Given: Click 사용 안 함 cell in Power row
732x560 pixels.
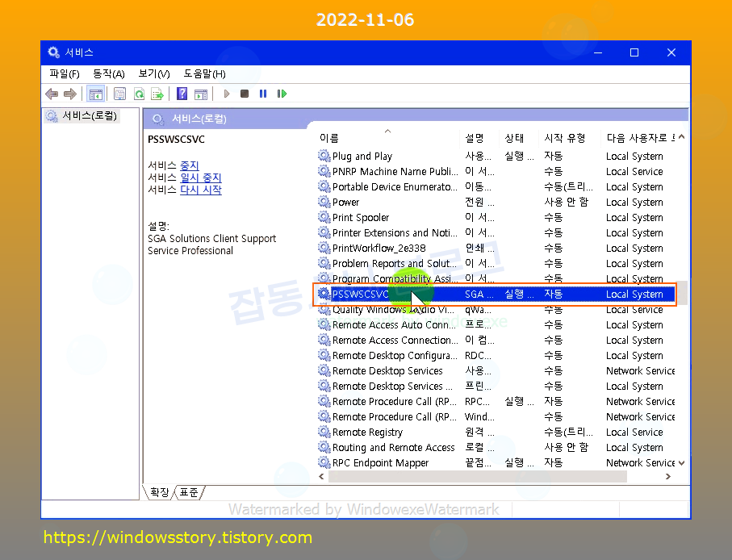Looking at the screenshot, I should (567, 202).
